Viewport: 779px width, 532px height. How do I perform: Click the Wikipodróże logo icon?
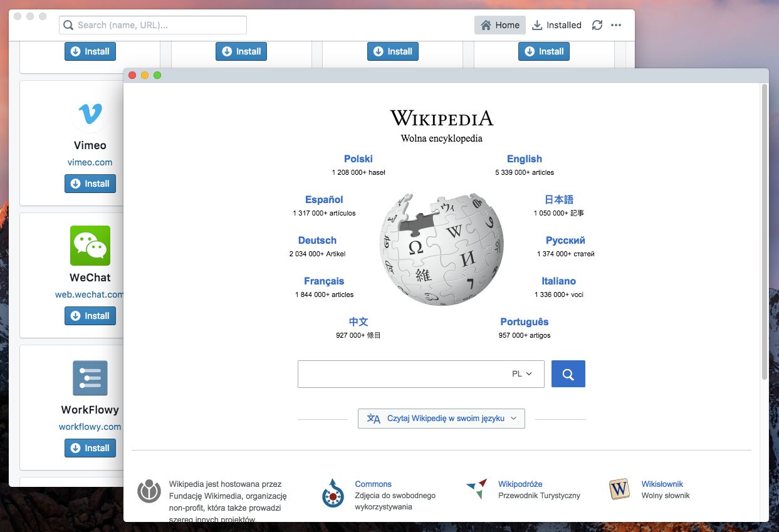pyautogui.click(x=476, y=489)
